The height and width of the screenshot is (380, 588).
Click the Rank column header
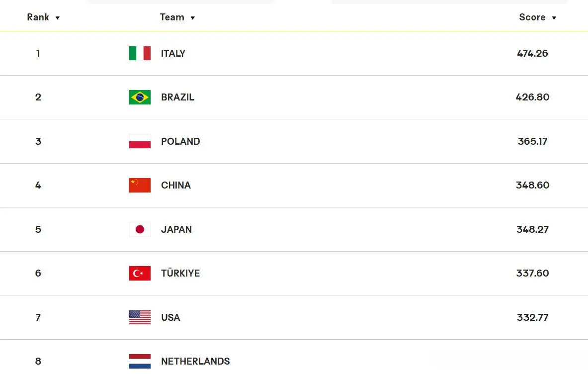[x=38, y=17]
